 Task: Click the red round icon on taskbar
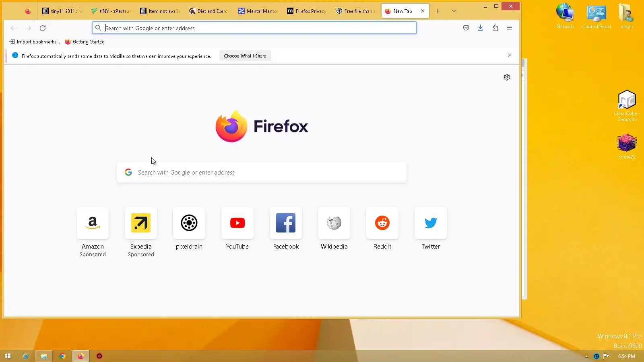99,356
